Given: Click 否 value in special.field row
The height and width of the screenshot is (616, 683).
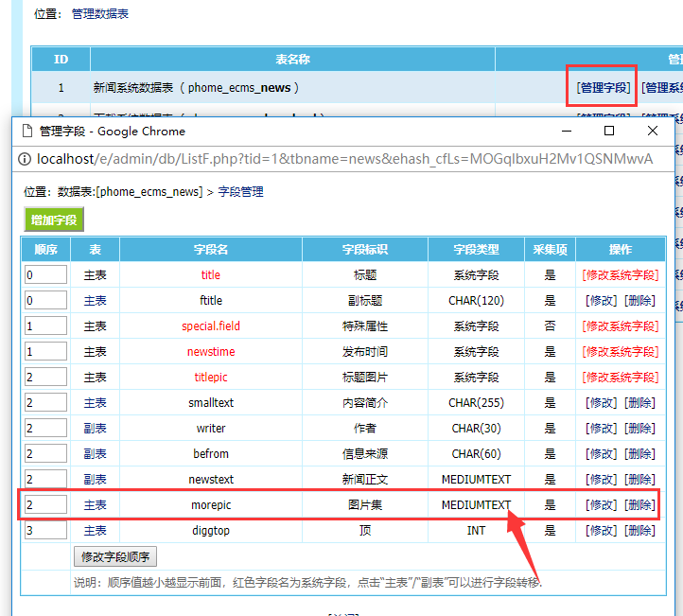Looking at the screenshot, I should pyautogui.click(x=551, y=326).
